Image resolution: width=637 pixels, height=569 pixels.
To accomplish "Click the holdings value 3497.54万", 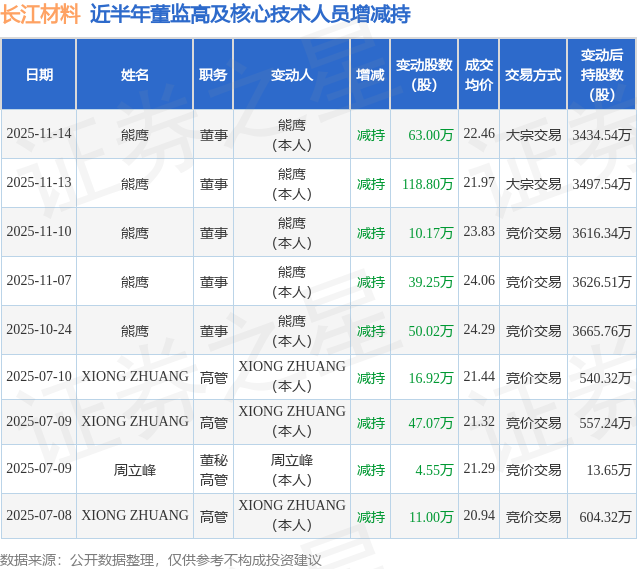I will click(602, 184).
